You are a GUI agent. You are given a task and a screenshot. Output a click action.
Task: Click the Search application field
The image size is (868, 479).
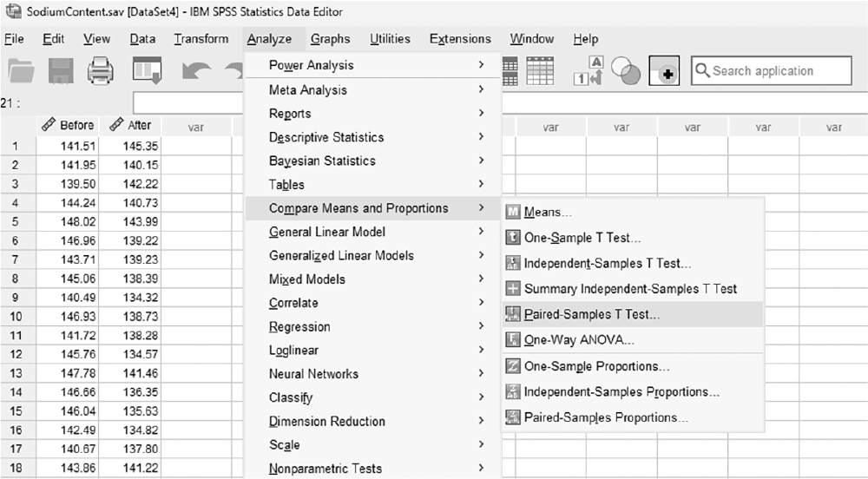click(771, 71)
